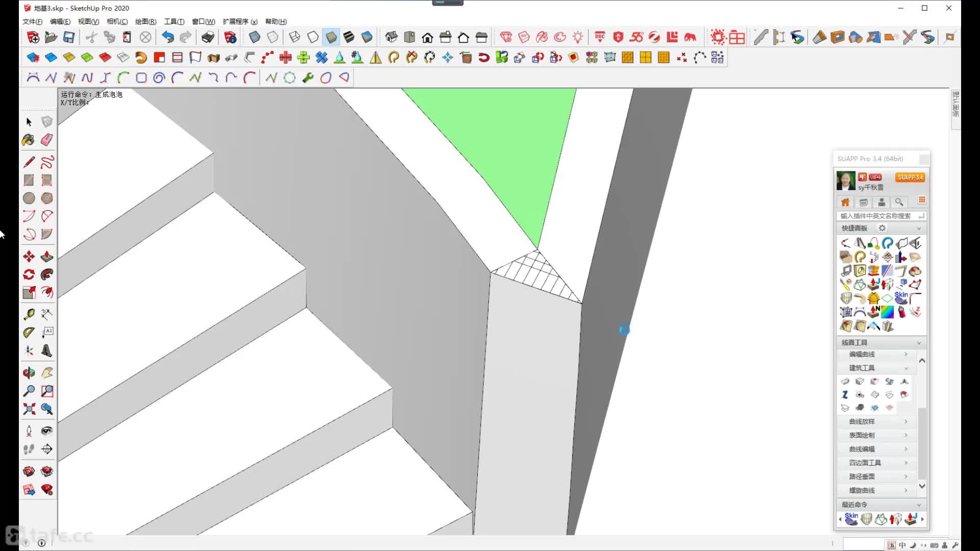980x551 pixels.
Task: Toggle the highlighted Shaded style button
Action: (331, 37)
